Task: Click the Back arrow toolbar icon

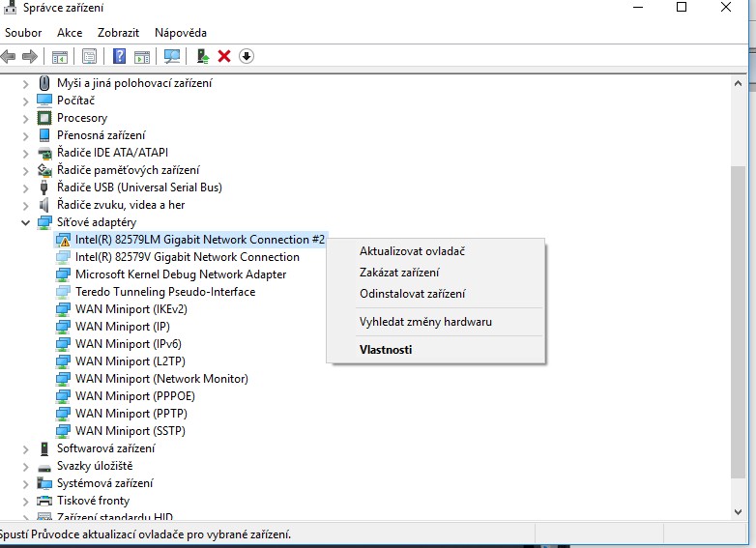Action: [x=8, y=57]
